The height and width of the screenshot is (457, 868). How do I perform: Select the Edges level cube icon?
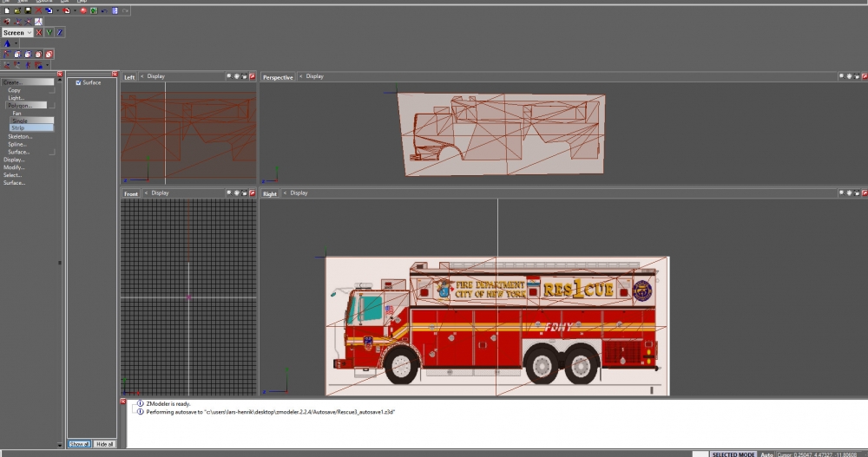(17, 55)
